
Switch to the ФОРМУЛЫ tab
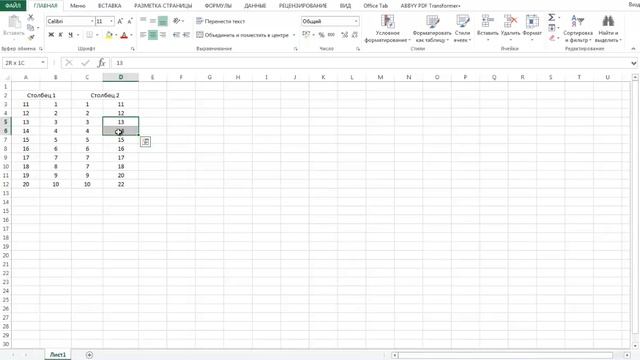pos(218,6)
